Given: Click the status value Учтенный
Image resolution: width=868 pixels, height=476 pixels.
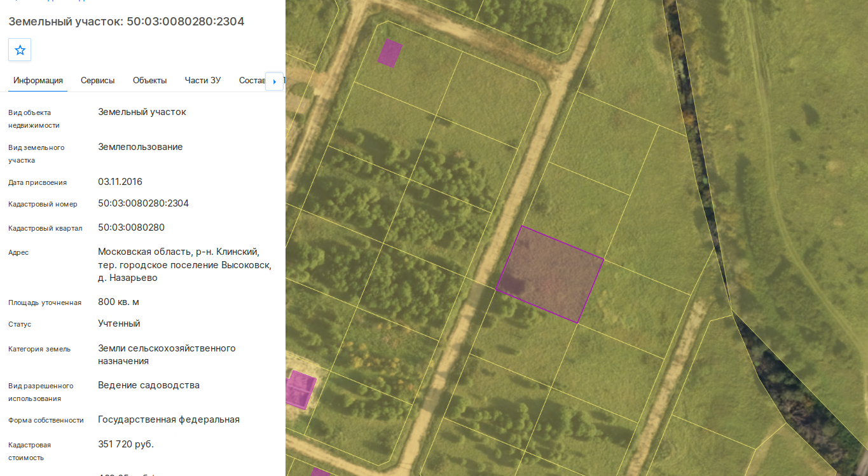Looking at the screenshot, I should pos(119,323).
